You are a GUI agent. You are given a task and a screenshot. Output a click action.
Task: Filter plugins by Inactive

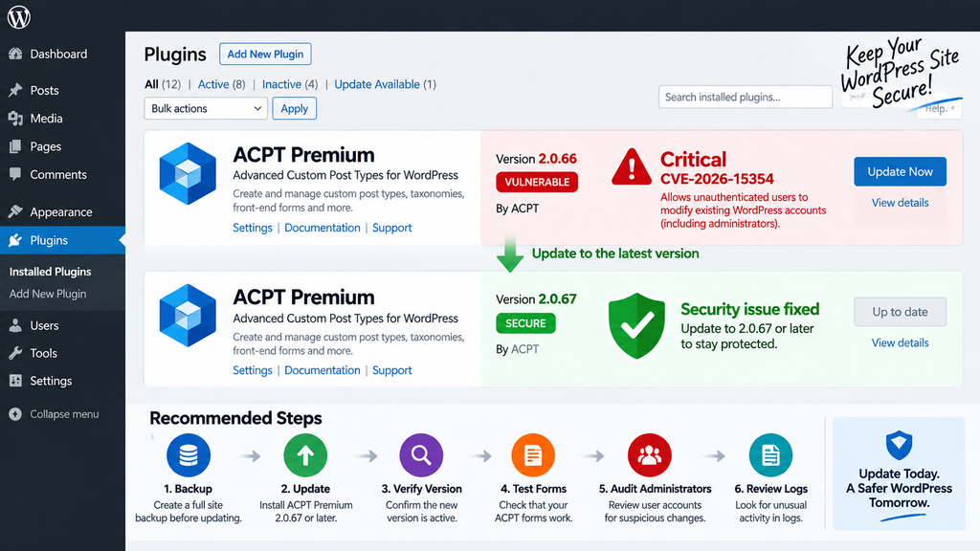tap(289, 84)
